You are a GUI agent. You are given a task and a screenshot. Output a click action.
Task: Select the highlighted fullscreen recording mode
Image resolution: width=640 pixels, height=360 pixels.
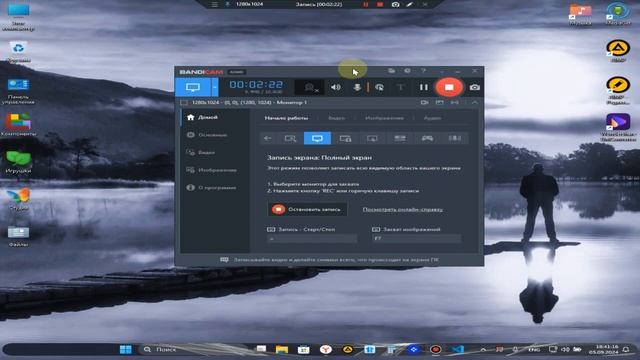click(318, 138)
